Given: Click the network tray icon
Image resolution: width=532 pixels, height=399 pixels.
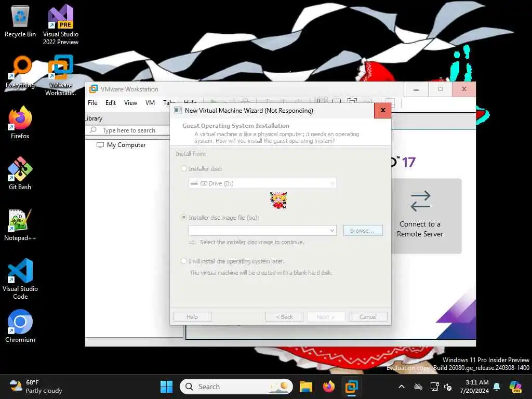Looking at the screenshot, I should [434, 387].
